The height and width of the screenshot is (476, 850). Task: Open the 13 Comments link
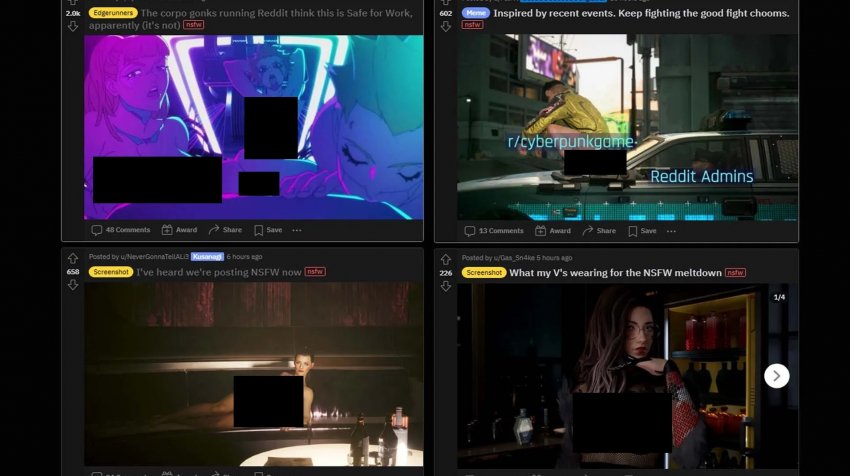495,231
